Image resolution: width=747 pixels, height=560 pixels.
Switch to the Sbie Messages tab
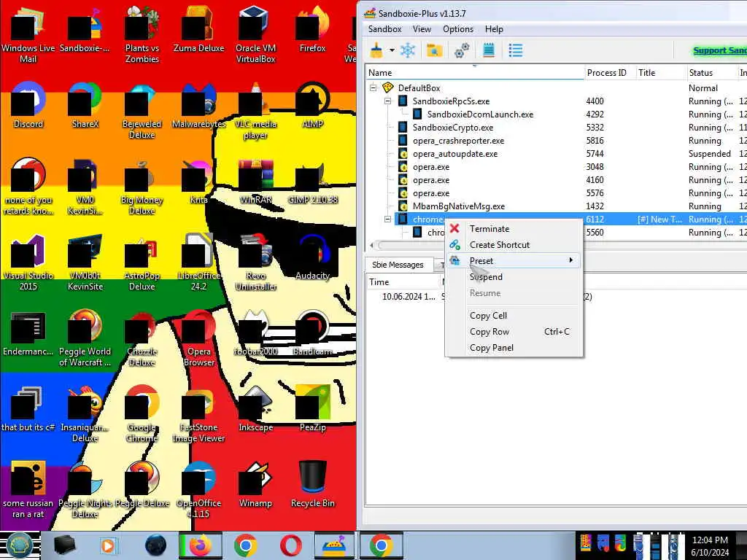click(398, 265)
